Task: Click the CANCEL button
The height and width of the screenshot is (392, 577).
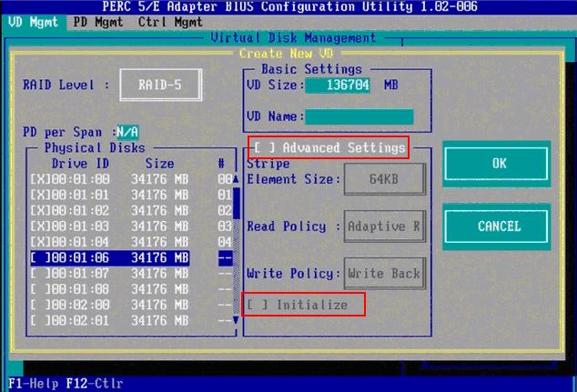Action: pos(496,226)
